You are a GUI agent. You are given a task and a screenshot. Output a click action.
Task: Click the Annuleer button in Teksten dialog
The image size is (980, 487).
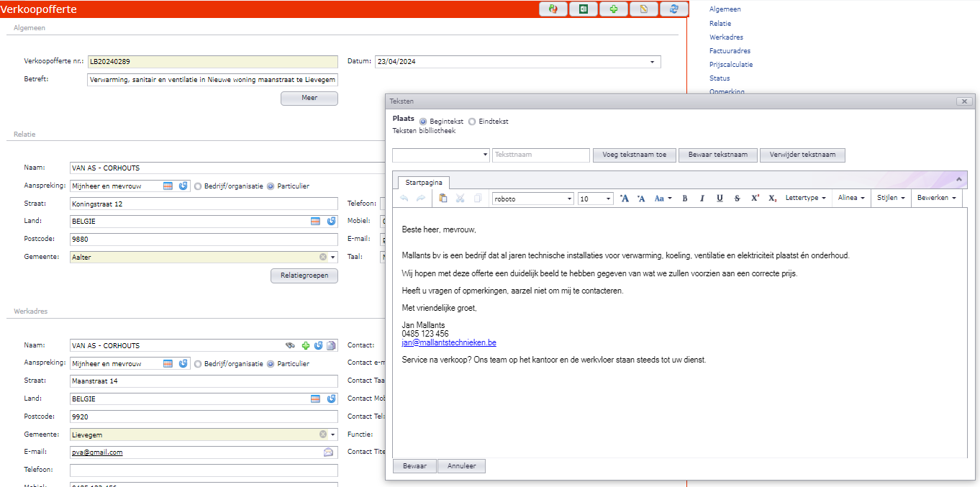pos(461,466)
